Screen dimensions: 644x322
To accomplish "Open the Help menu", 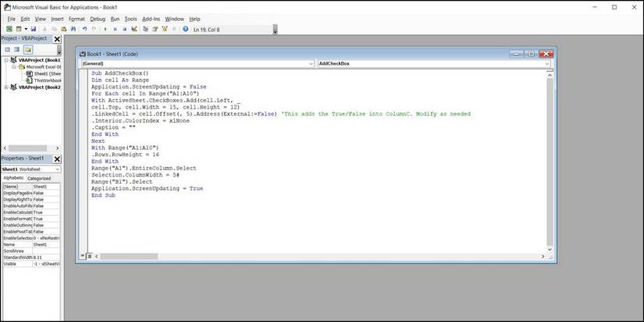I will coord(194,19).
